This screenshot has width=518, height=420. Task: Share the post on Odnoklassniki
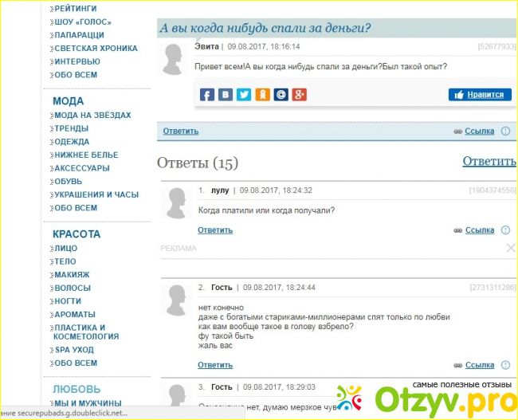pos(262,95)
